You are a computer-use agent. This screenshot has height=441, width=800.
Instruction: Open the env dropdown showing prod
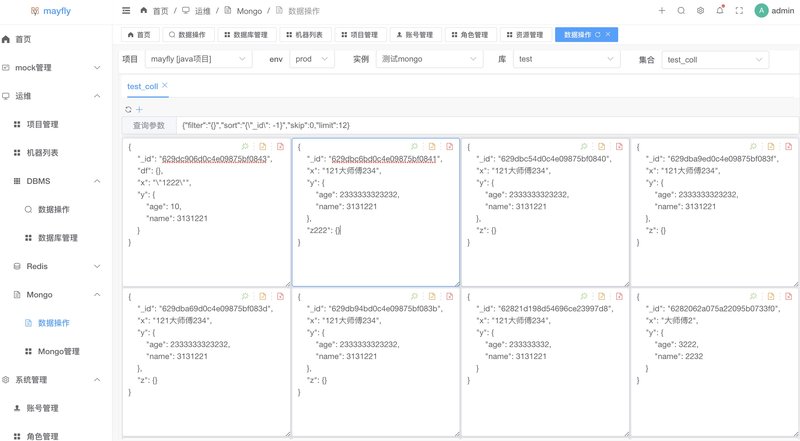click(316, 59)
